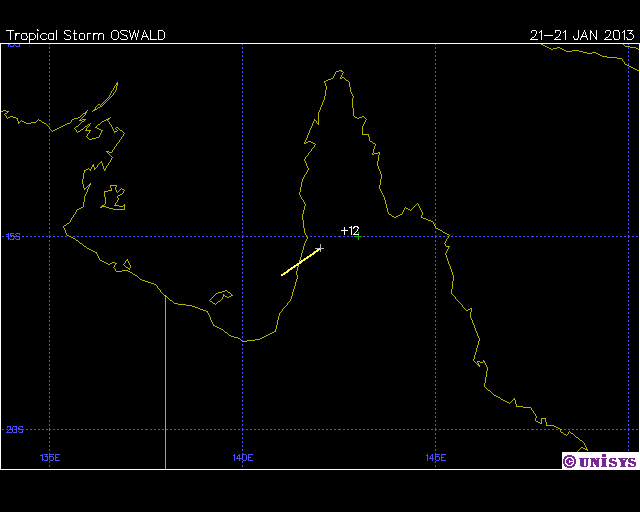Screen dimensions: 640x512
Task: Click the northern tip of Cape York peninsula
Action: 339,72
